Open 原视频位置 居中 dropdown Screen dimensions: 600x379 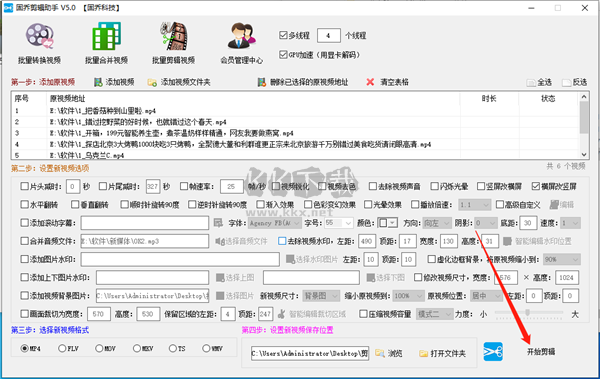(x=486, y=296)
